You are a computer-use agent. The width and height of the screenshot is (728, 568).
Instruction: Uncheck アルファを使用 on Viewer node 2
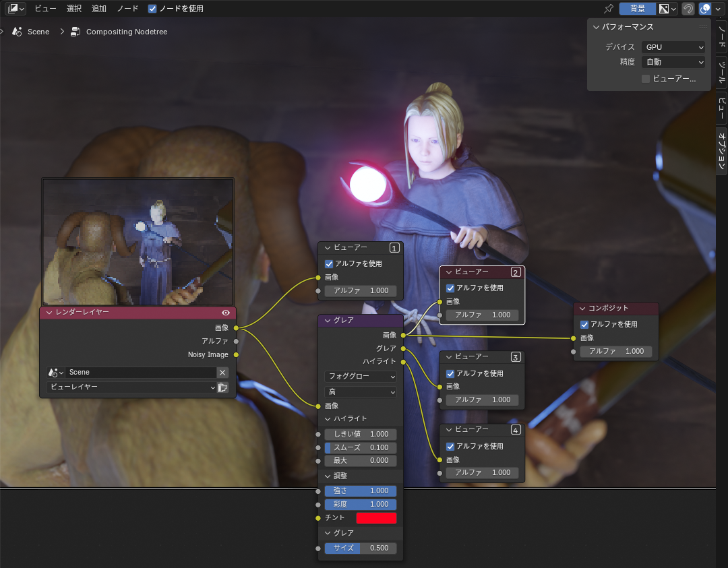450,287
